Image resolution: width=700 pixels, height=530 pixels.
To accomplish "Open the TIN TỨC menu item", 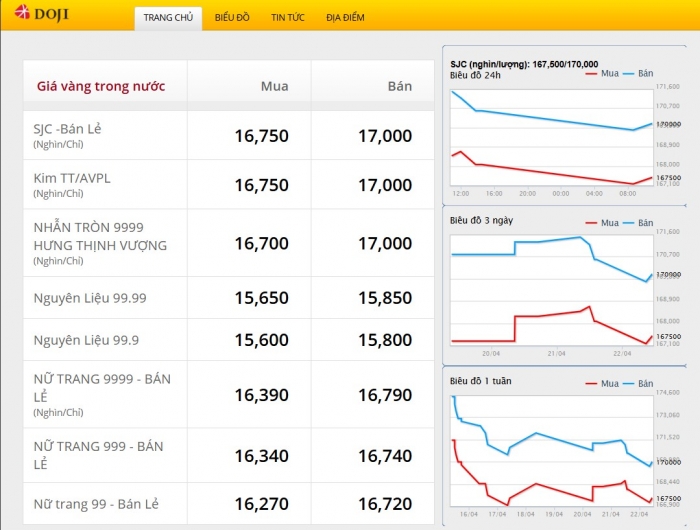I will 288,19.
